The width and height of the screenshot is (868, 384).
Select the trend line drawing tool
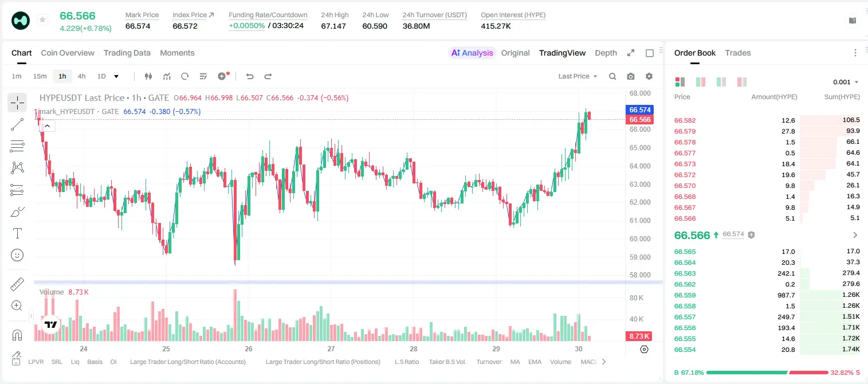[x=17, y=124]
